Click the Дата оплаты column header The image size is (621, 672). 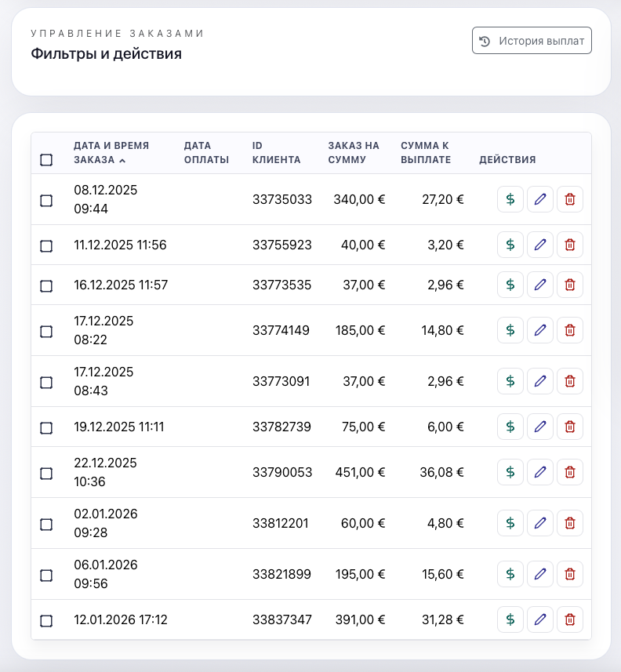pos(205,152)
